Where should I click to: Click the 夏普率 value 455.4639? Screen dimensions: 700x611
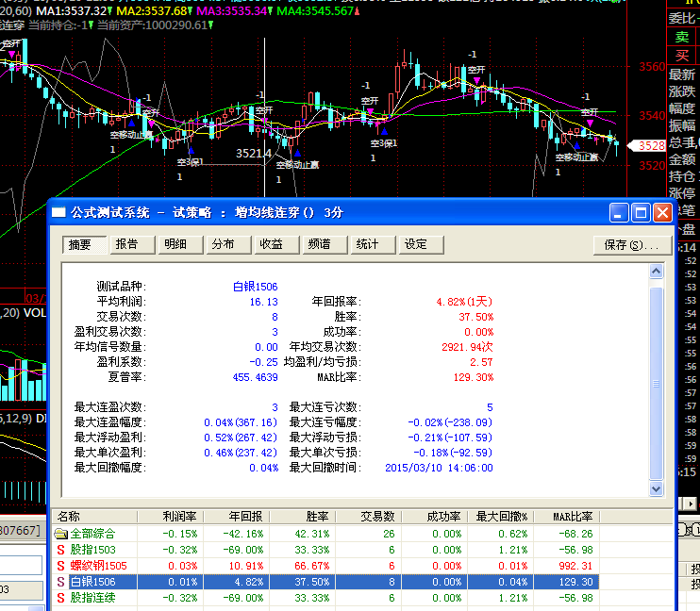tap(256, 377)
